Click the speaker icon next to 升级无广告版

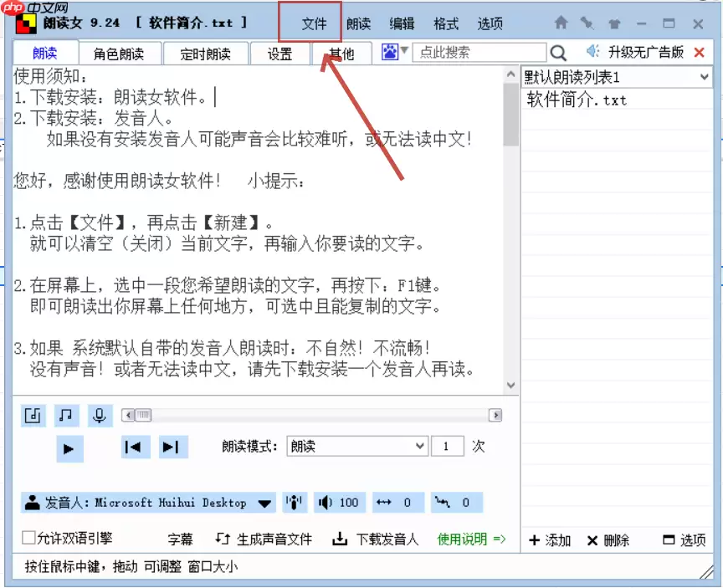[x=591, y=51]
